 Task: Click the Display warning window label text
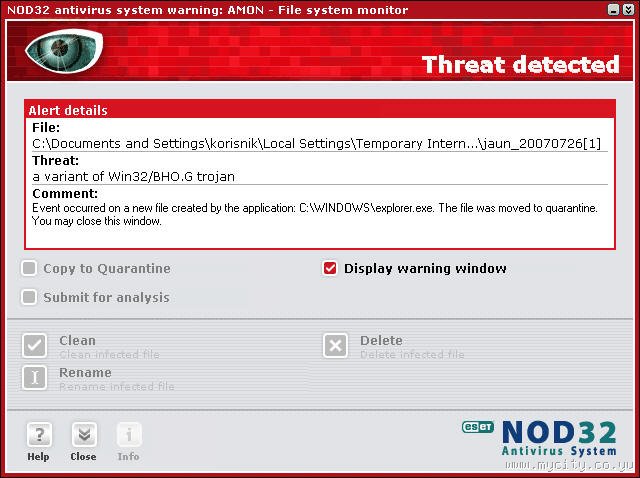point(425,269)
